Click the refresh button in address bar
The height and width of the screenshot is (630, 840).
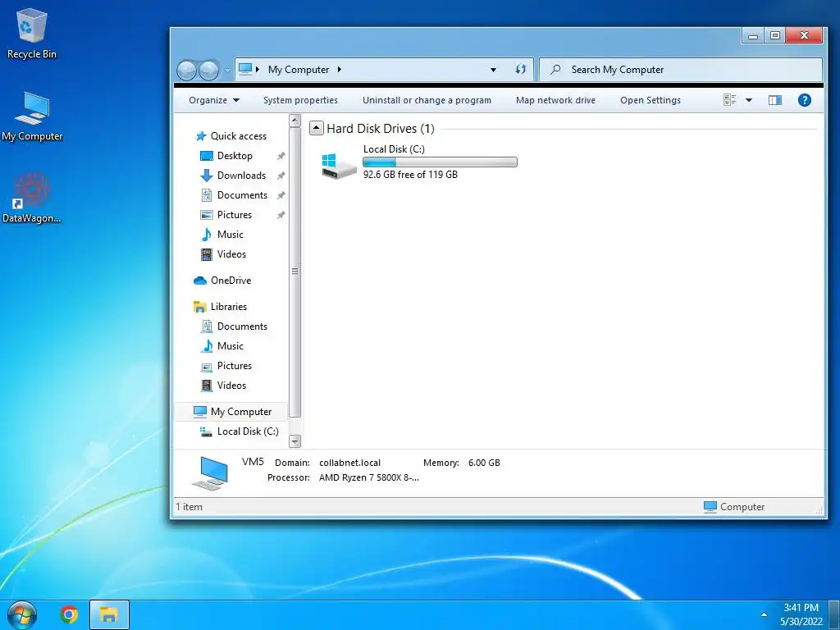(521, 69)
